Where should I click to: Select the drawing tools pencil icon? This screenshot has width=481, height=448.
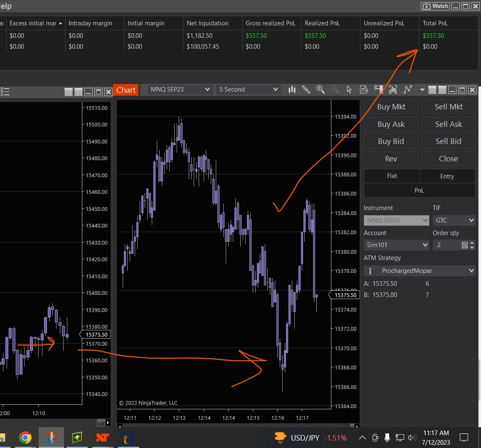306,89
